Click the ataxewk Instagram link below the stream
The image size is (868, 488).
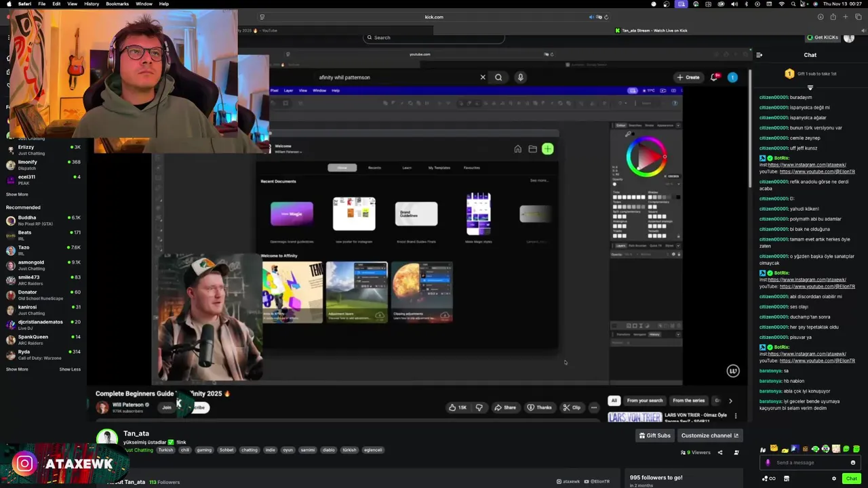(568, 481)
